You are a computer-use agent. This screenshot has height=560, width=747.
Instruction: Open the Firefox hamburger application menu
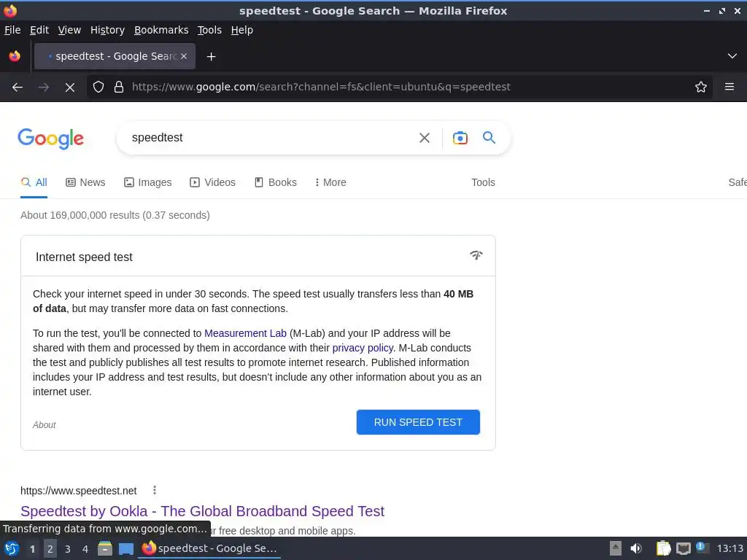click(729, 87)
